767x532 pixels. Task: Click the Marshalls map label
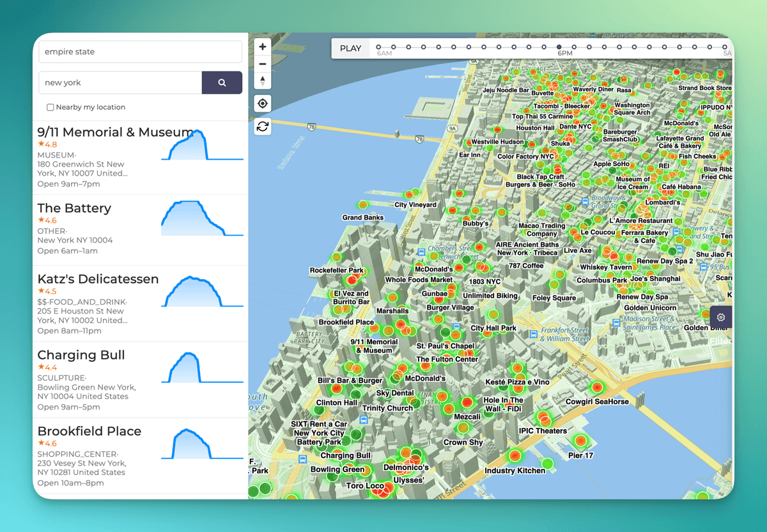tap(392, 311)
